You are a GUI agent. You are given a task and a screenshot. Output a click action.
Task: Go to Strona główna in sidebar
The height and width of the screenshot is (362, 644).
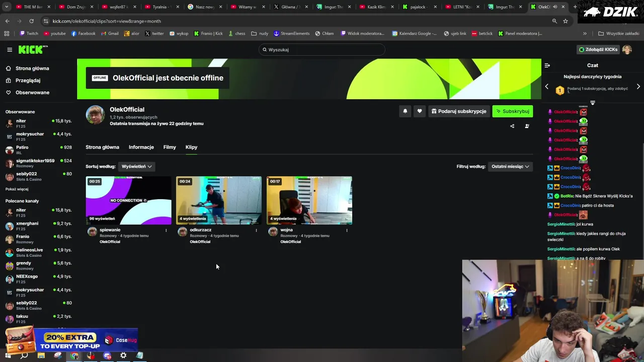[x=28, y=68]
